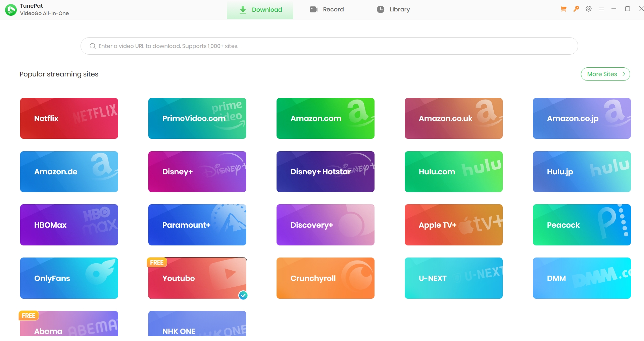
Task: Click the Record camera icon
Action: pyautogui.click(x=313, y=9)
